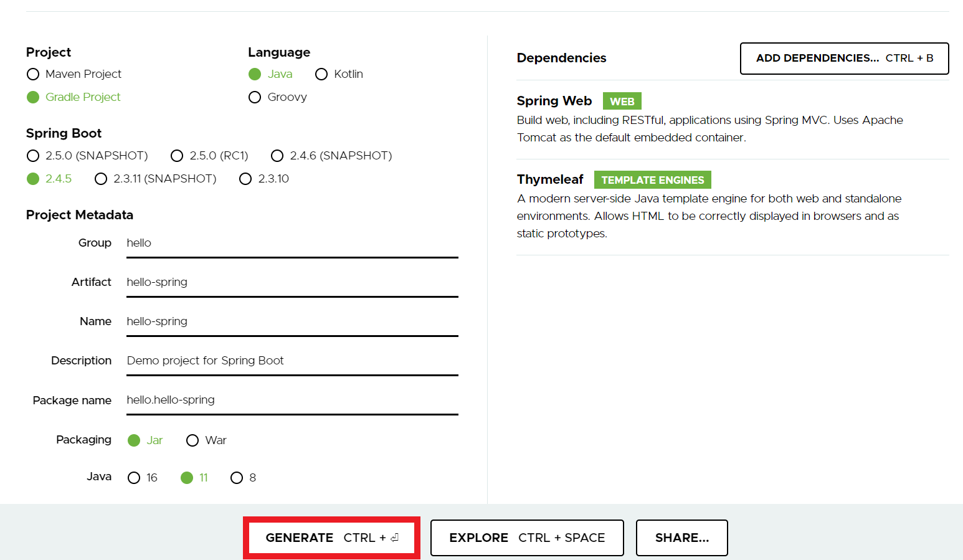The width and height of the screenshot is (963, 560).
Task: Open the Share dialog
Action: tap(682, 538)
